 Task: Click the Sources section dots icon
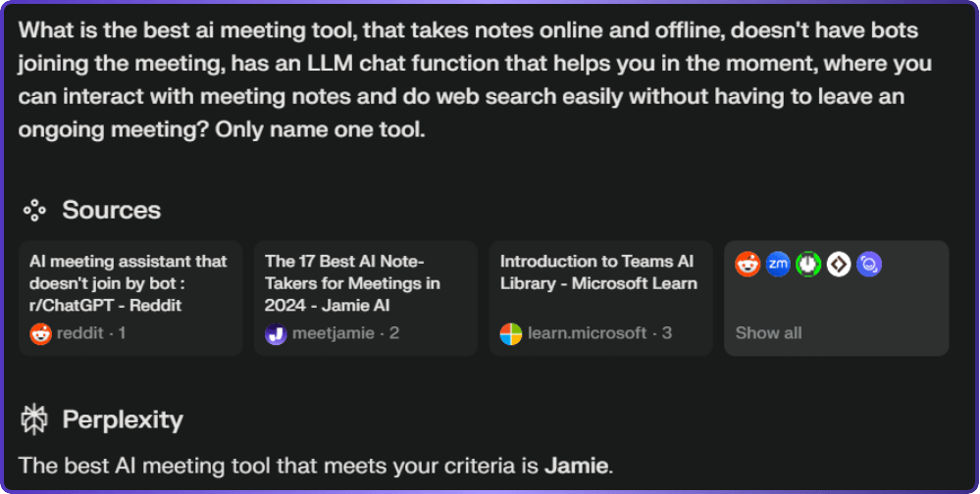[34, 211]
